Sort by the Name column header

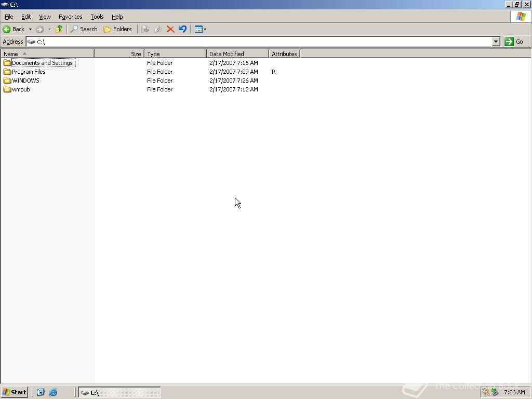tap(47, 54)
